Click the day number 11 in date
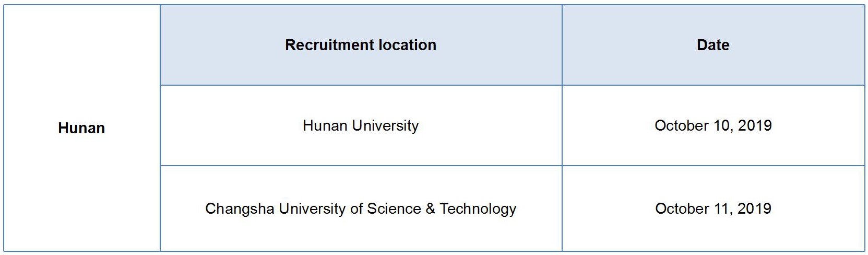Viewport: 868px width, 255px height. coord(722,208)
